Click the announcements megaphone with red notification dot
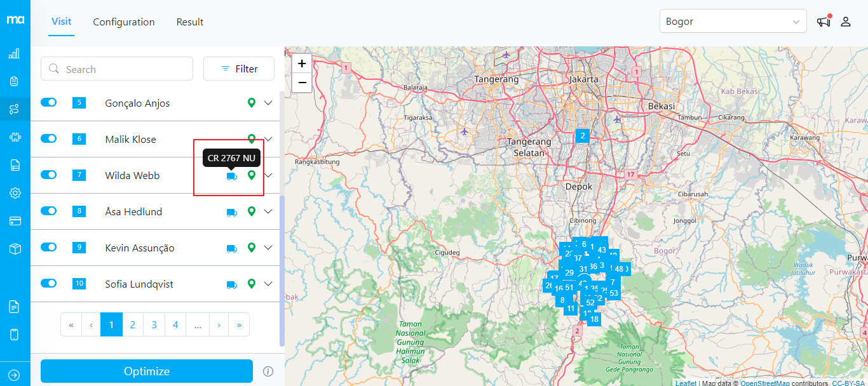This screenshot has height=386, width=868. (x=823, y=21)
